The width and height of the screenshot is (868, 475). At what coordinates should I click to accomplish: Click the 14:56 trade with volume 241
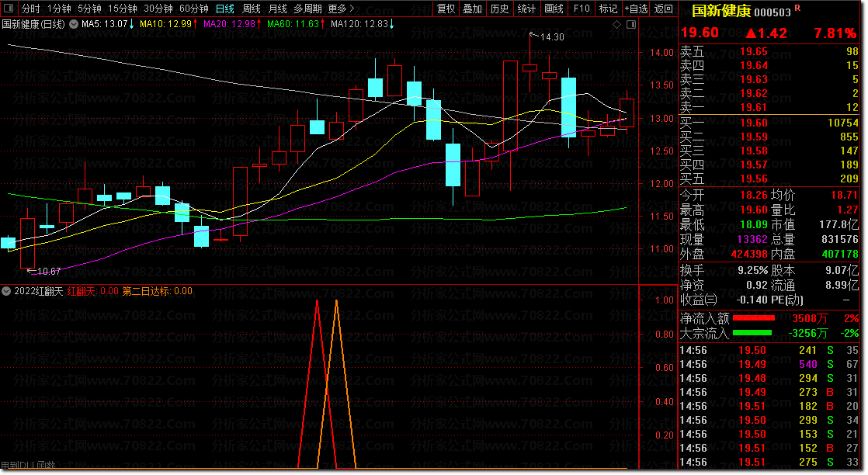tap(769, 351)
